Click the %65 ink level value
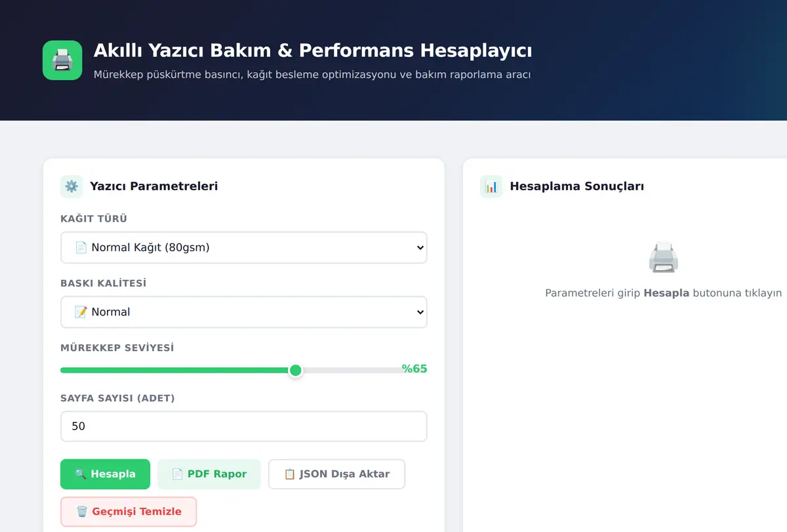This screenshot has width=787, height=532. pyautogui.click(x=414, y=369)
